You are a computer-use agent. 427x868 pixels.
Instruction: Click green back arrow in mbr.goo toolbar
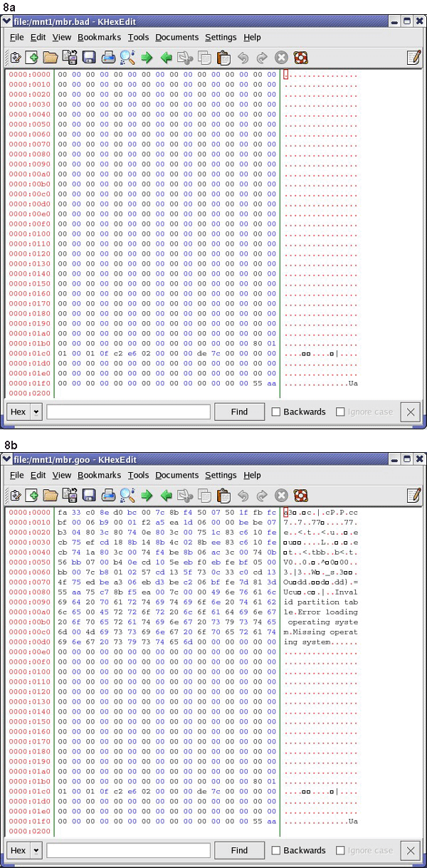(x=166, y=496)
